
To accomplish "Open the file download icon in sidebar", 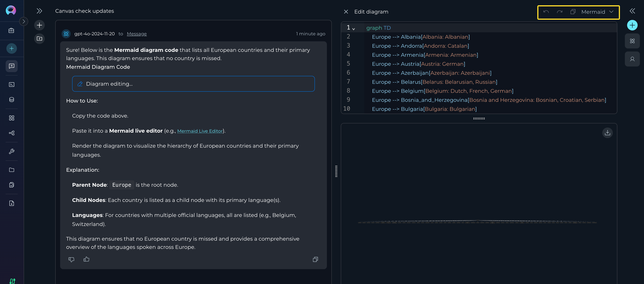I will point(11,203).
